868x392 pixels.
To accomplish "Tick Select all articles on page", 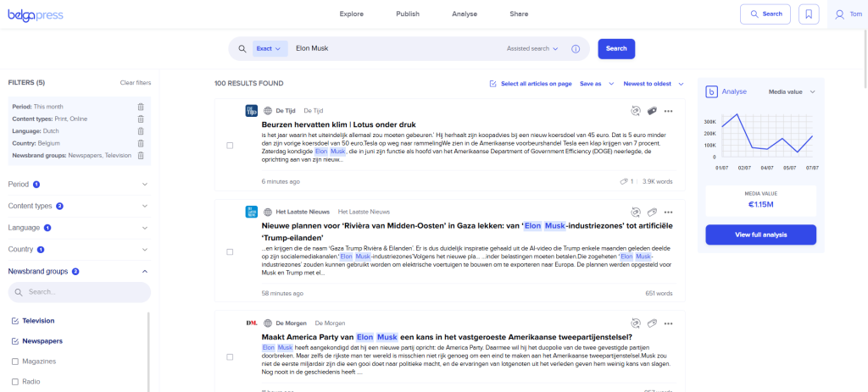I will tap(531, 84).
